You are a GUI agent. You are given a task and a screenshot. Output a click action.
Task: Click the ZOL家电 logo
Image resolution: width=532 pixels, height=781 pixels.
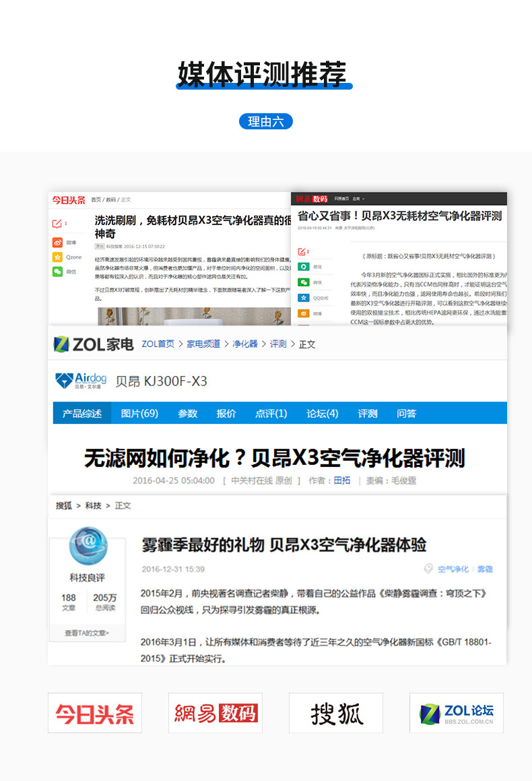[x=94, y=344]
